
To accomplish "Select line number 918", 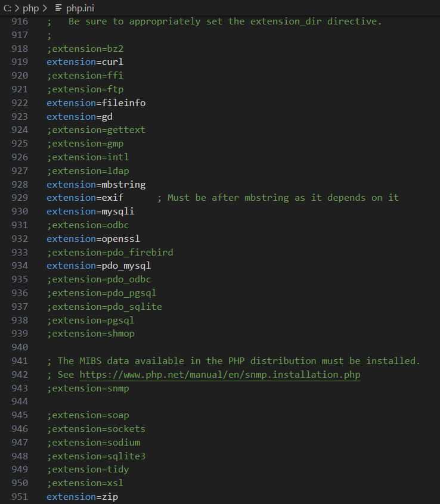I will (20, 48).
